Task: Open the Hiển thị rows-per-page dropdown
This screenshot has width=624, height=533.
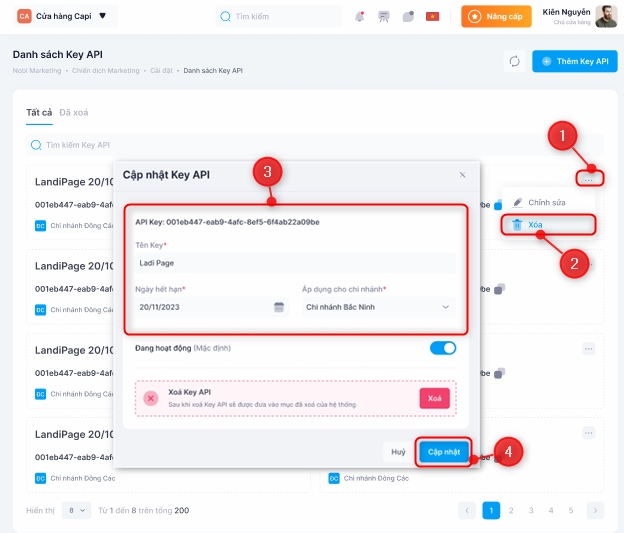Action: tap(76, 510)
